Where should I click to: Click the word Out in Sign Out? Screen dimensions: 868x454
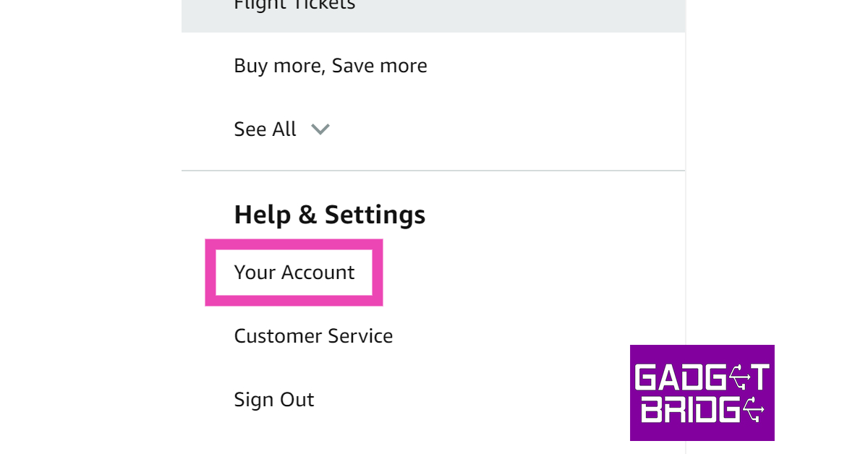tap(298, 400)
